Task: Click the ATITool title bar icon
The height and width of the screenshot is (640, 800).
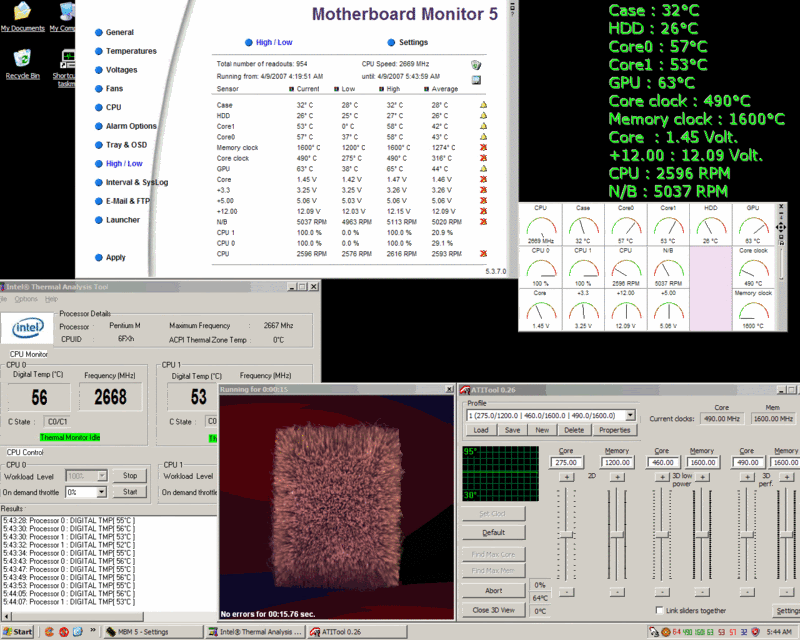Action: point(465,390)
